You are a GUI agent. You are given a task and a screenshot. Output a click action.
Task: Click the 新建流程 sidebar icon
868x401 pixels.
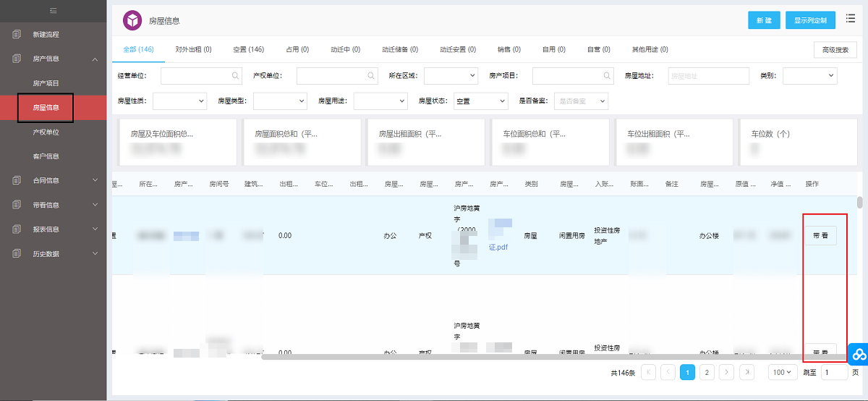pyautogui.click(x=17, y=35)
